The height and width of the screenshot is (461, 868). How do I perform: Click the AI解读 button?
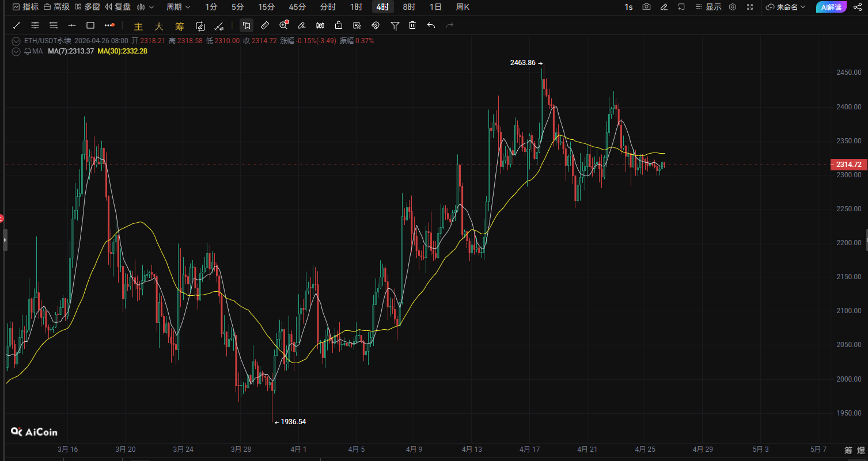831,7
